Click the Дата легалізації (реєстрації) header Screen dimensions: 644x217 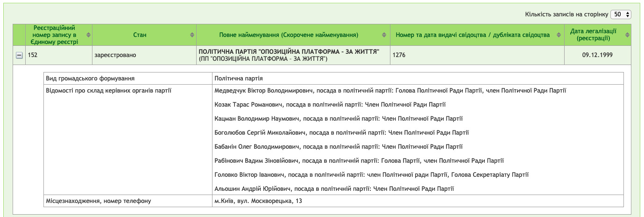coord(598,35)
